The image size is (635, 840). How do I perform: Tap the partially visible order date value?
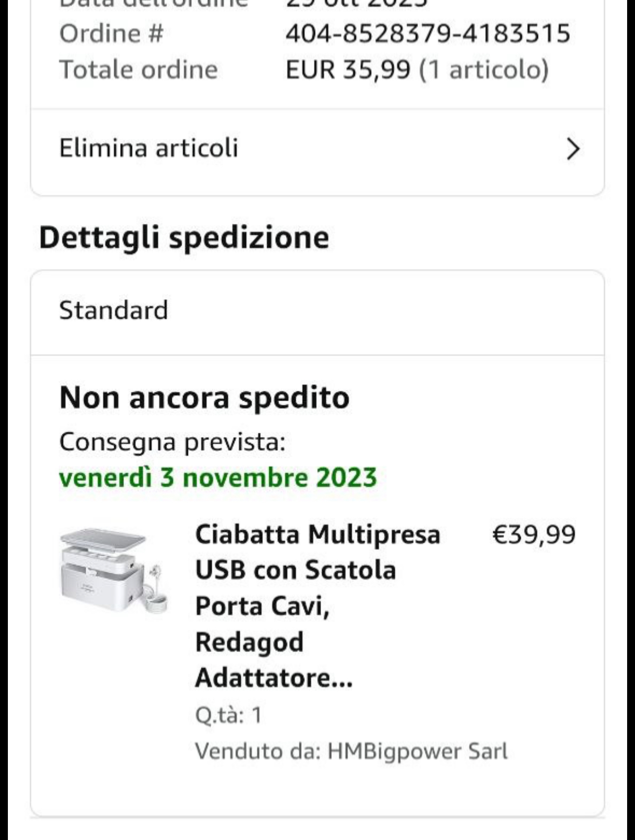click(357, 4)
